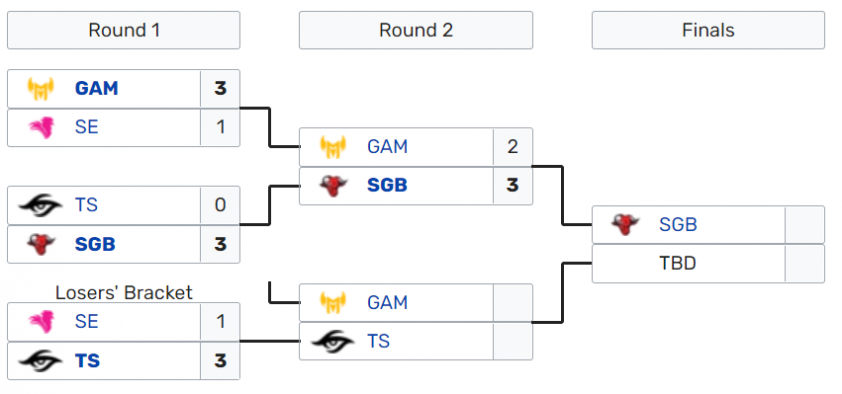The height and width of the screenshot is (394, 842).
Task: Click SGB logo in Finals slot
Action: pyautogui.click(x=626, y=225)
